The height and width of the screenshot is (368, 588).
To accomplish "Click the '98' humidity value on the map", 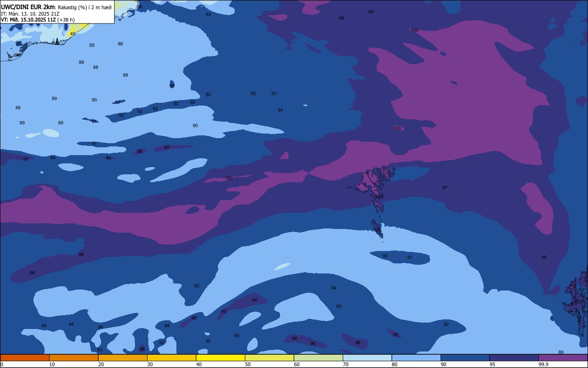I will pyautogui.click(x=544, y=257).
